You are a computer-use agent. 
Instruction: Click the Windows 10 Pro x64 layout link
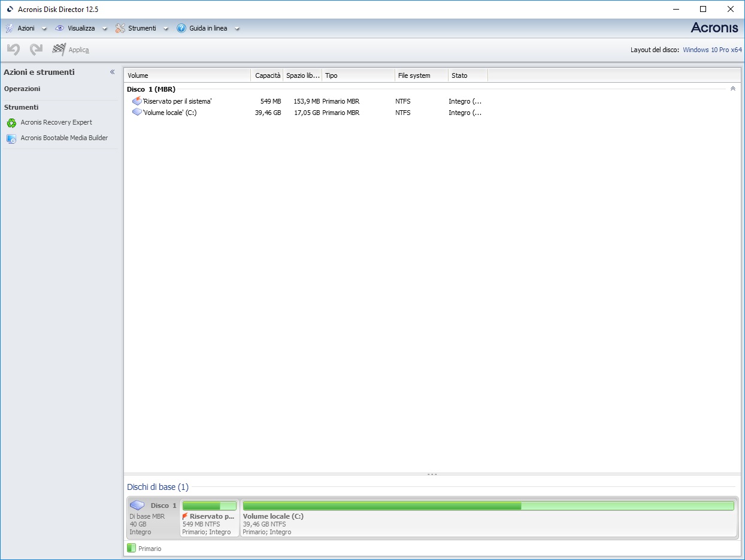point(712,50)
